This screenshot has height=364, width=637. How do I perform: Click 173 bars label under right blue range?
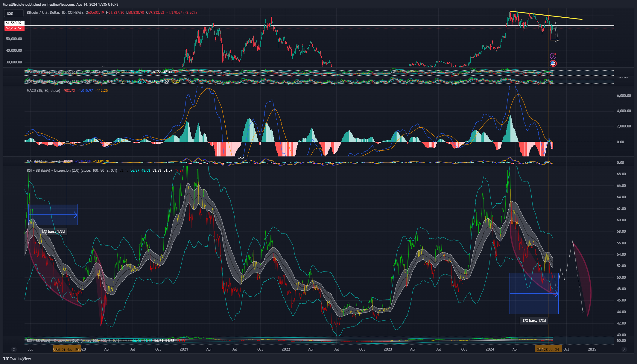pyautogui.click(x=534, y=321)
